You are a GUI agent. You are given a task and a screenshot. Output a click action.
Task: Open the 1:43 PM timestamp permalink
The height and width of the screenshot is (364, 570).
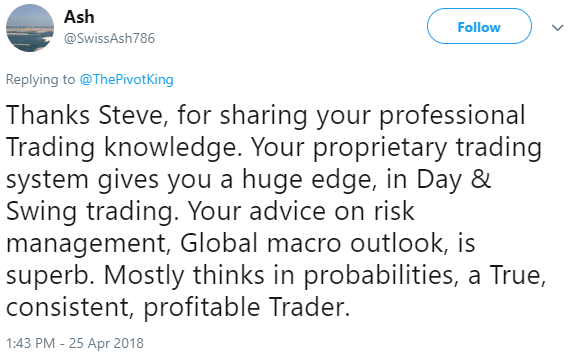point(31,343)
